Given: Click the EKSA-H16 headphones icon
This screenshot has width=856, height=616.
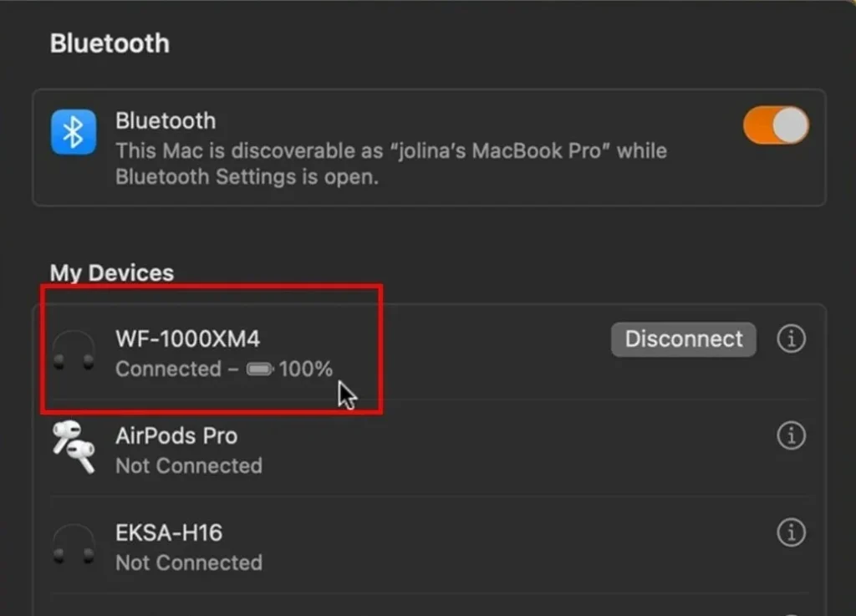Looking at the screenshot, I should (74, 545).
